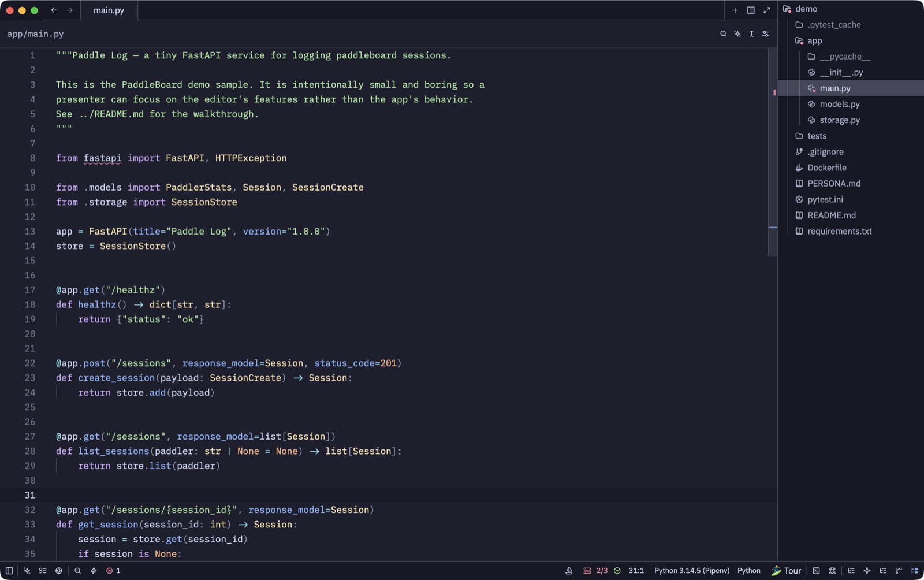Image resolution: width=924 pixels, height=580 pixels.
Task: Click the 31:1 cursor position indicator
Action: pos(636,571)
